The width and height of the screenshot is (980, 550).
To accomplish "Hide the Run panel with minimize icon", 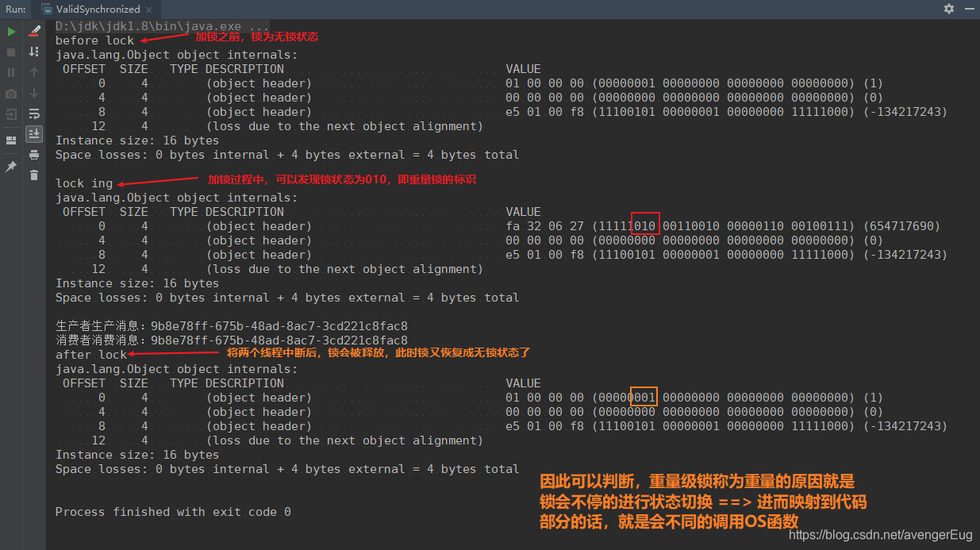I will pyautogui.click(x=968, y=9).
